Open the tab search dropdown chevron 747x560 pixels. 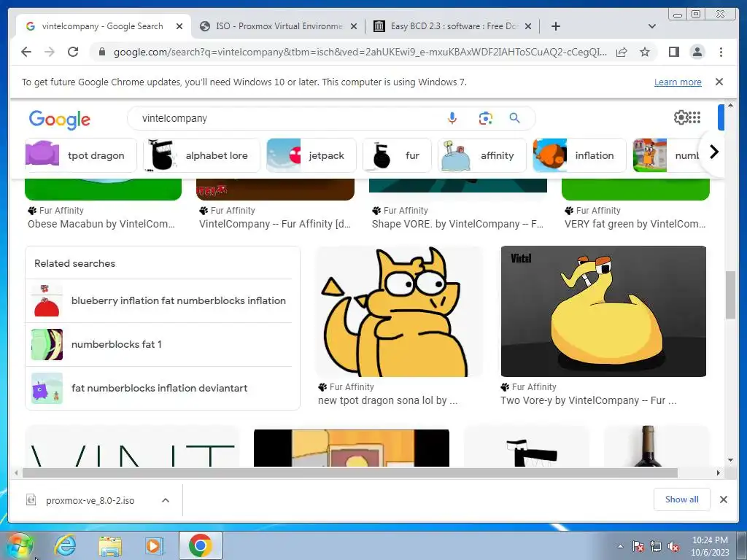pyautogui.click(x=652, y=26)
